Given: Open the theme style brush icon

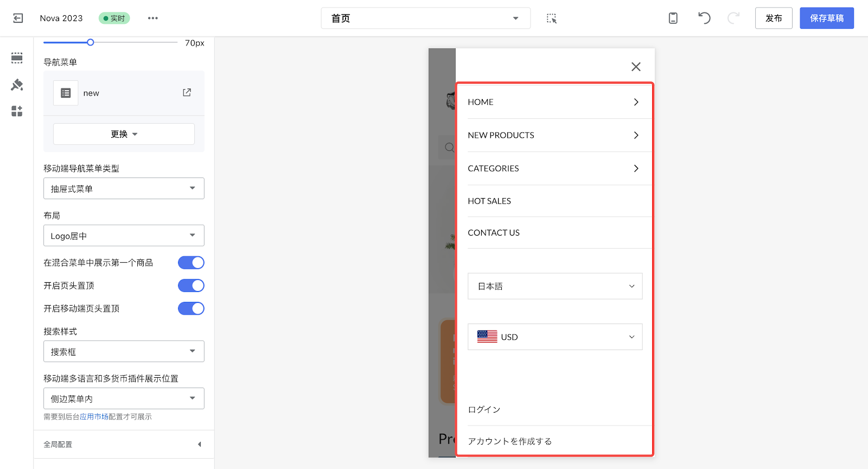Looking at the screenshot, I should point(17,85).
